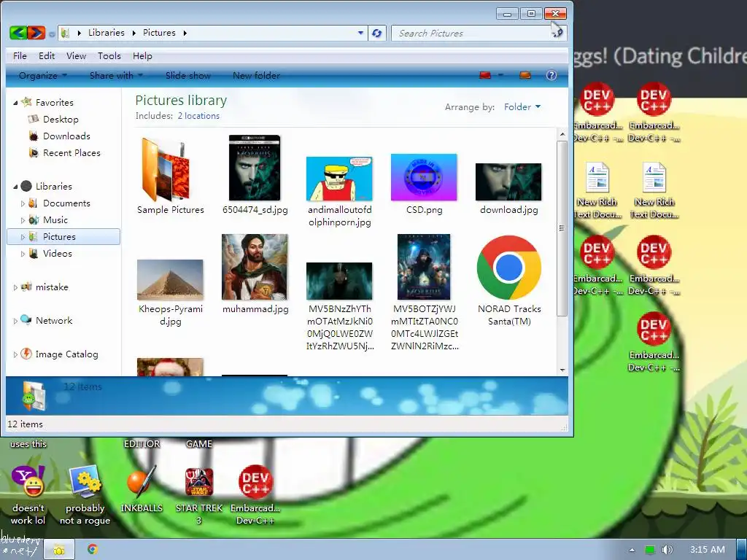
Task: Open the Tools menu
Action: 109,55
